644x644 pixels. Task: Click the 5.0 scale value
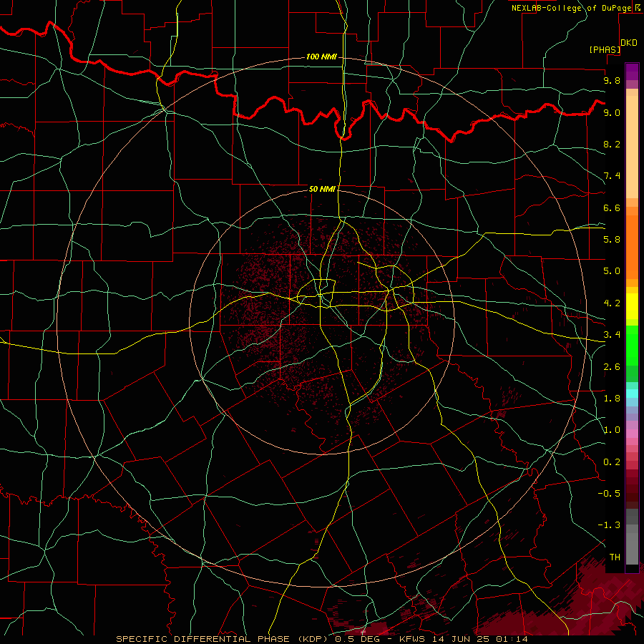tap(612, 271)
